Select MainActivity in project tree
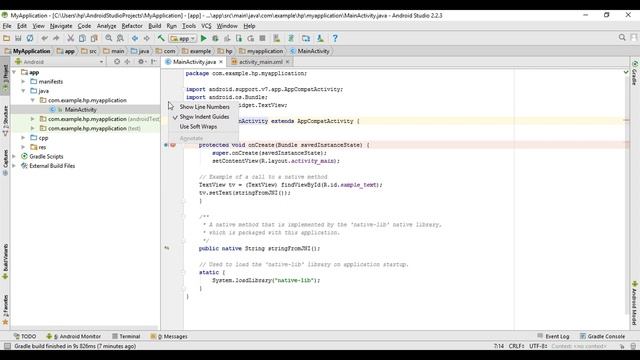Screen dimensions: 640x360 [x=80, y=109]
